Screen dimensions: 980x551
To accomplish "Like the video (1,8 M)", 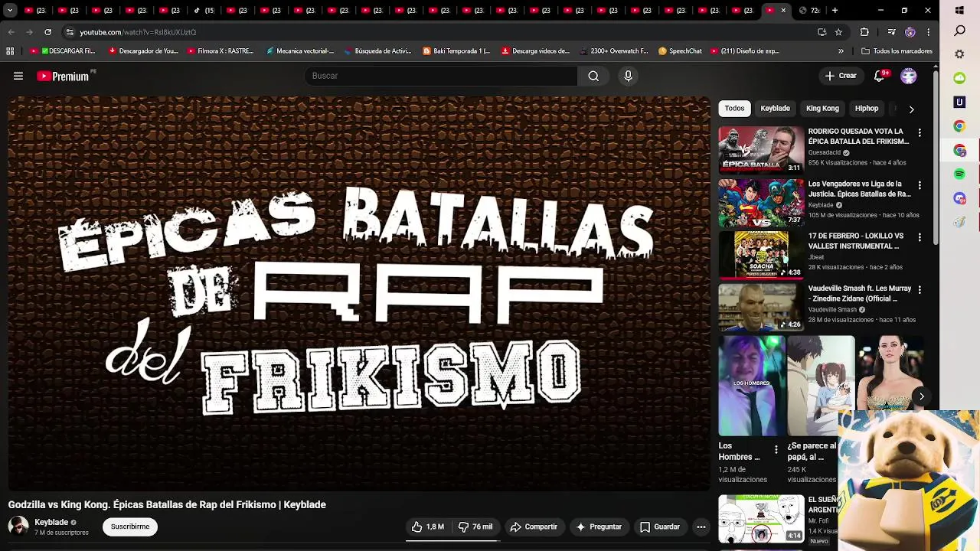I will pyautogui.click(x=428, y=527).
